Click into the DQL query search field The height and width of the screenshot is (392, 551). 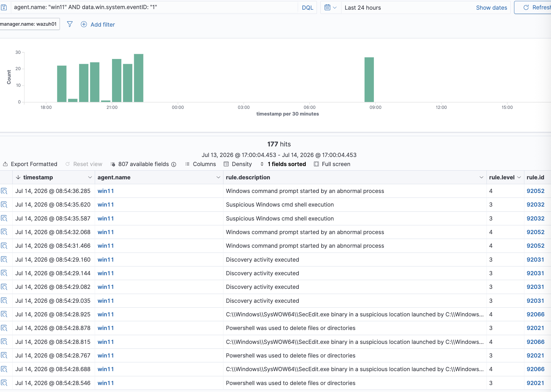pyautogui.click(x=154, y=7)
